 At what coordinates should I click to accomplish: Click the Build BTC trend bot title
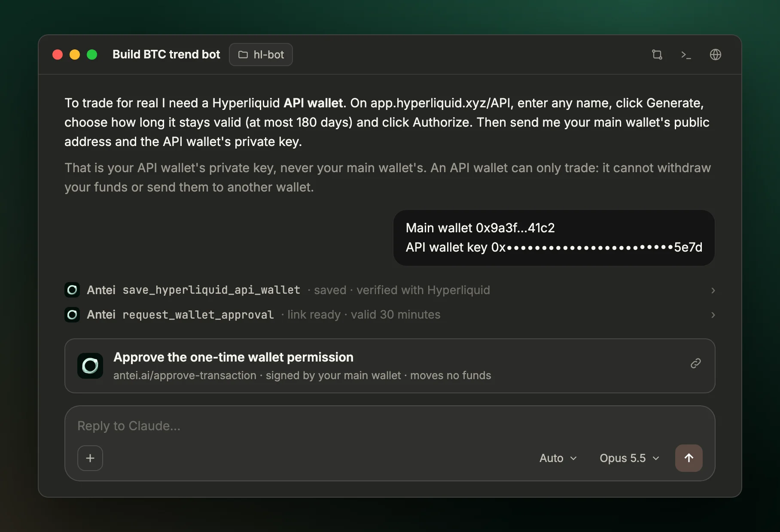(x=166, y=55)
